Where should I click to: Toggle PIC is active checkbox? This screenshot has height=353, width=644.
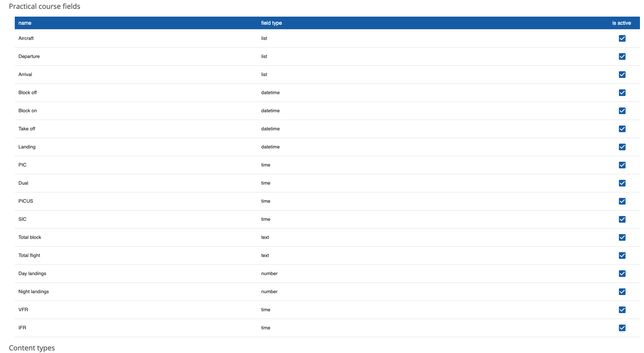click(x=622, y=165)
